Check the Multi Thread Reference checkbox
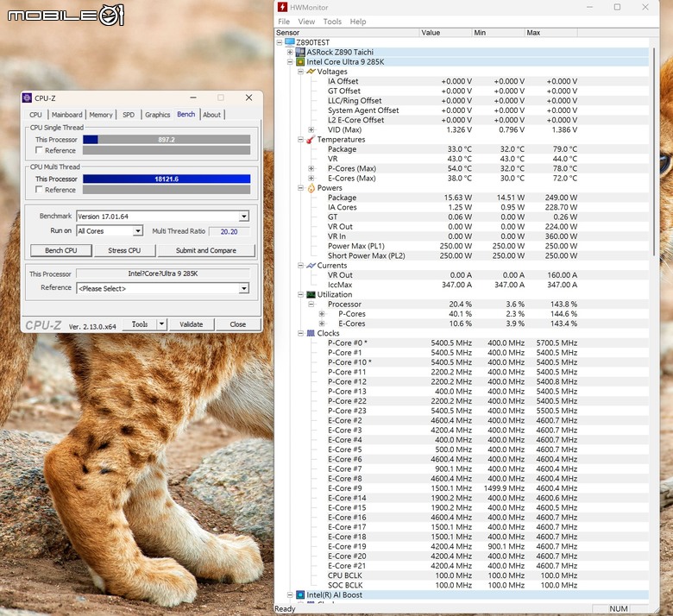Screen dimensions: 673x616 (39, 189)
